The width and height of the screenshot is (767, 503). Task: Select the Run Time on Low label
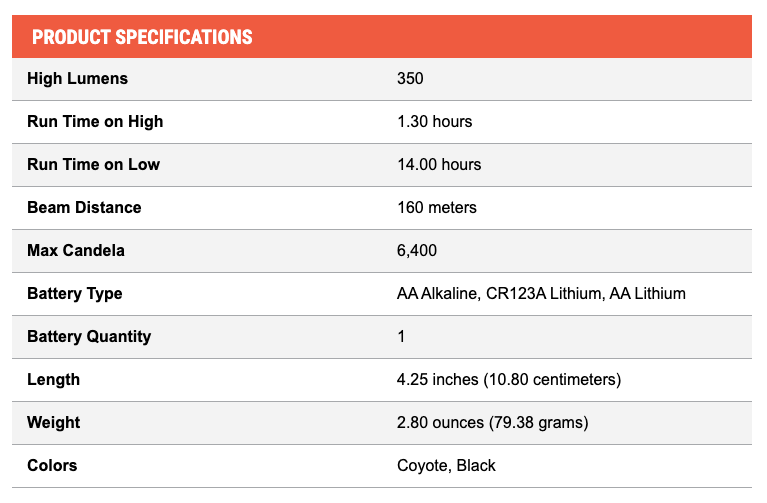click(94, 165)
